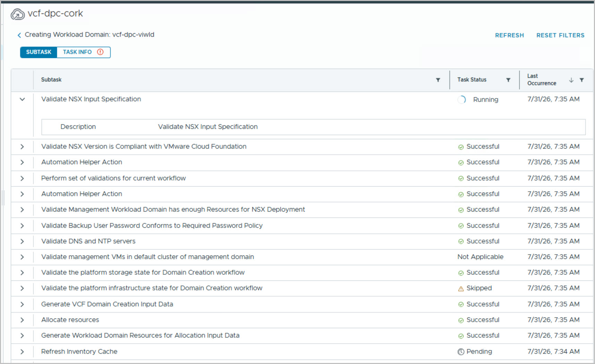Select the Allocate resources subtask text
Viewport: 595px width, 364px height.
[70, 320]
